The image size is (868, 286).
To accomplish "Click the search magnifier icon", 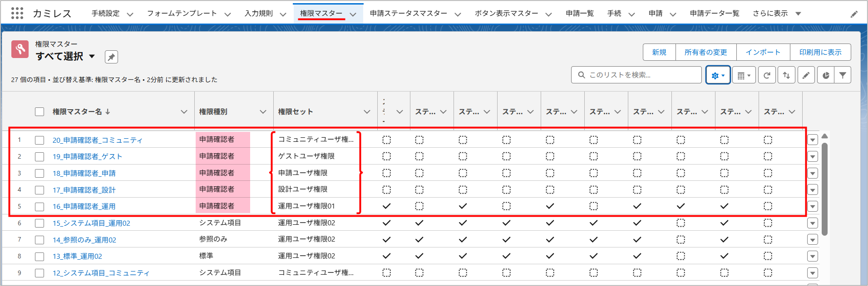I will tap(581, 75).
